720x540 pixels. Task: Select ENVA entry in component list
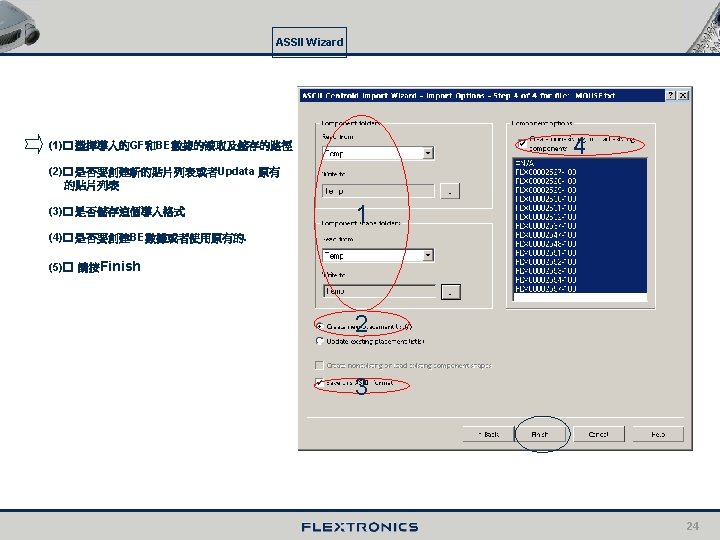pos(579,163)
